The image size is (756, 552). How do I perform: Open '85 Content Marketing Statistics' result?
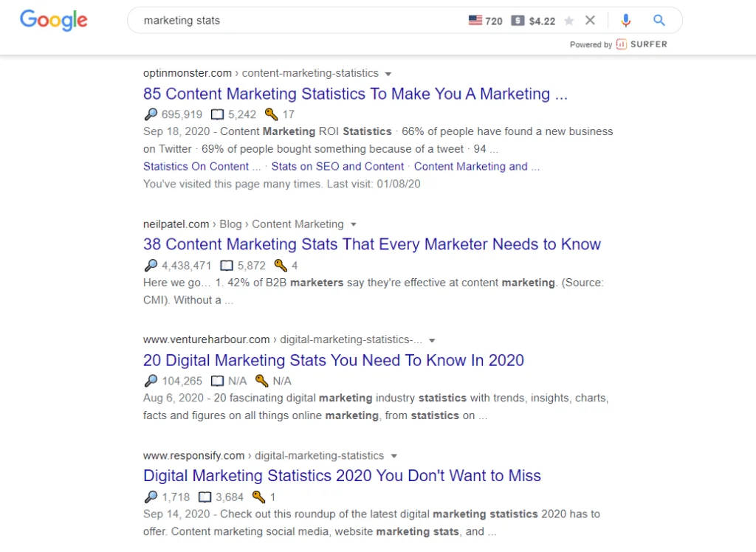[x=355, y=94]
